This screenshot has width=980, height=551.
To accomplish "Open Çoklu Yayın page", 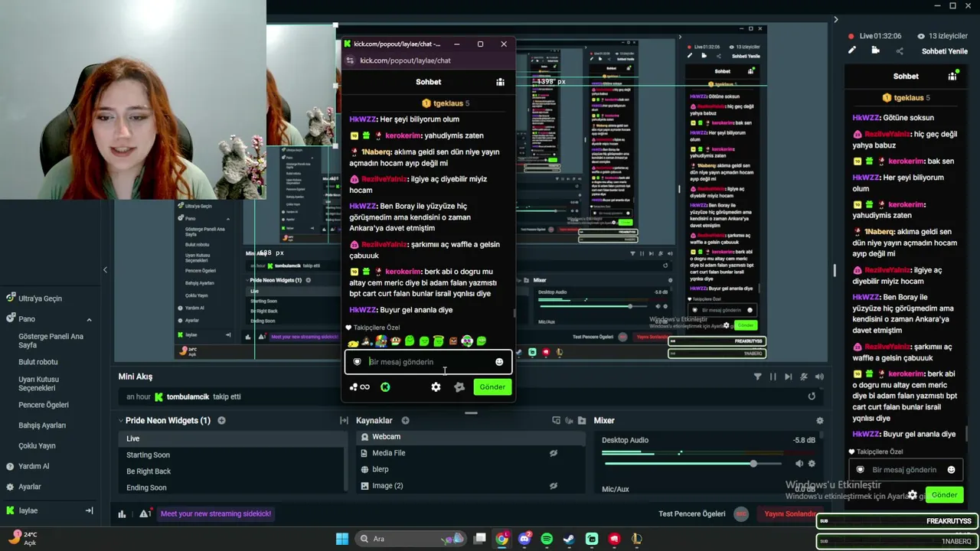I will (37, 446).
